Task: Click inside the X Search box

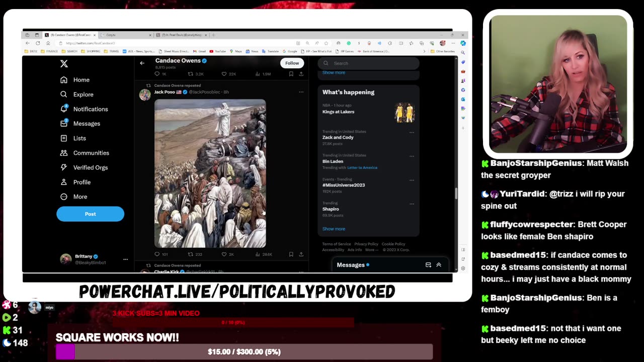Action: (368, 63)
